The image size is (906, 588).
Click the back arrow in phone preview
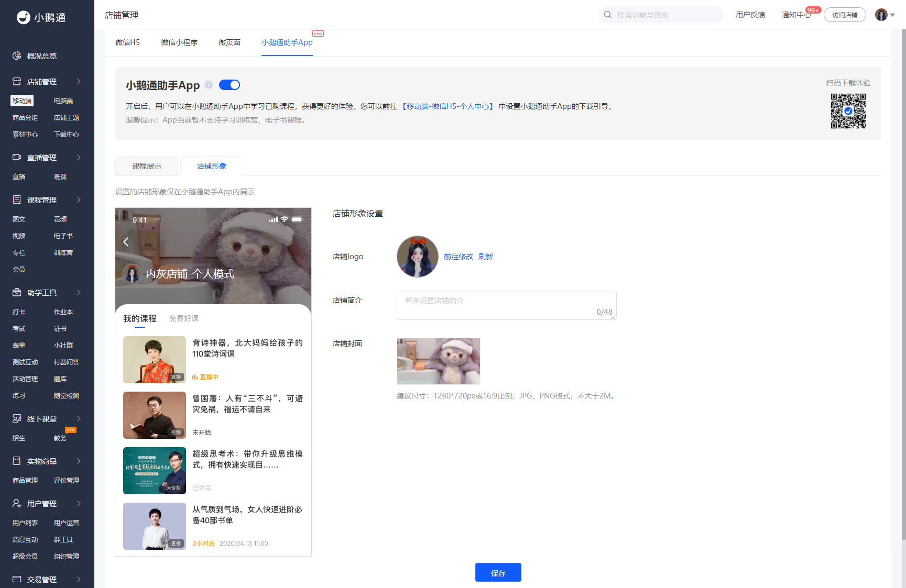(126, 242)
